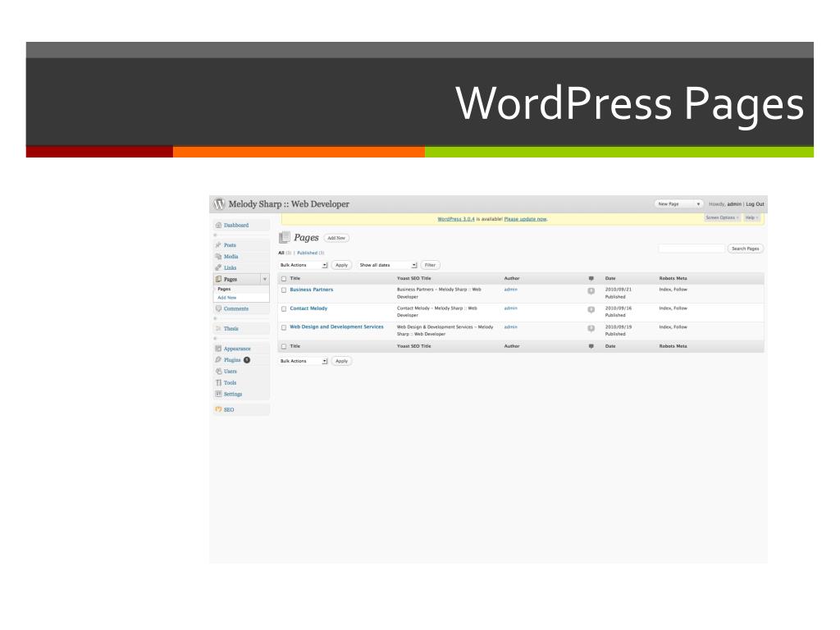Click the Media icon in sidebar
840x630 pixels.
[x=218, y=257]
